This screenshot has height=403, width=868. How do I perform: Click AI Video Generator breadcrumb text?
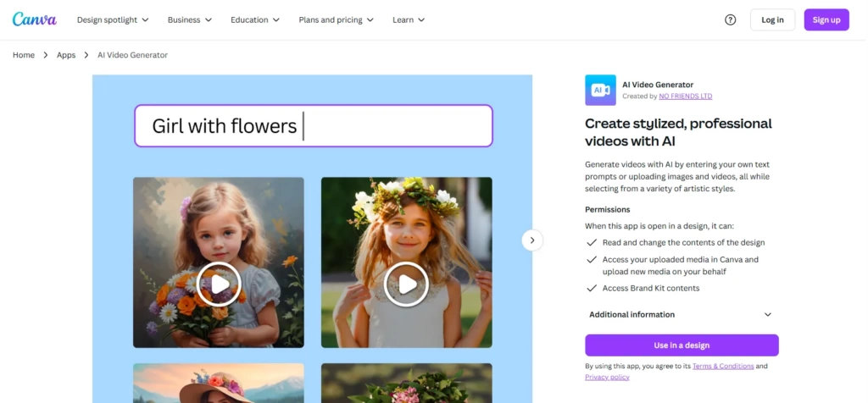(x=132, y=55)
